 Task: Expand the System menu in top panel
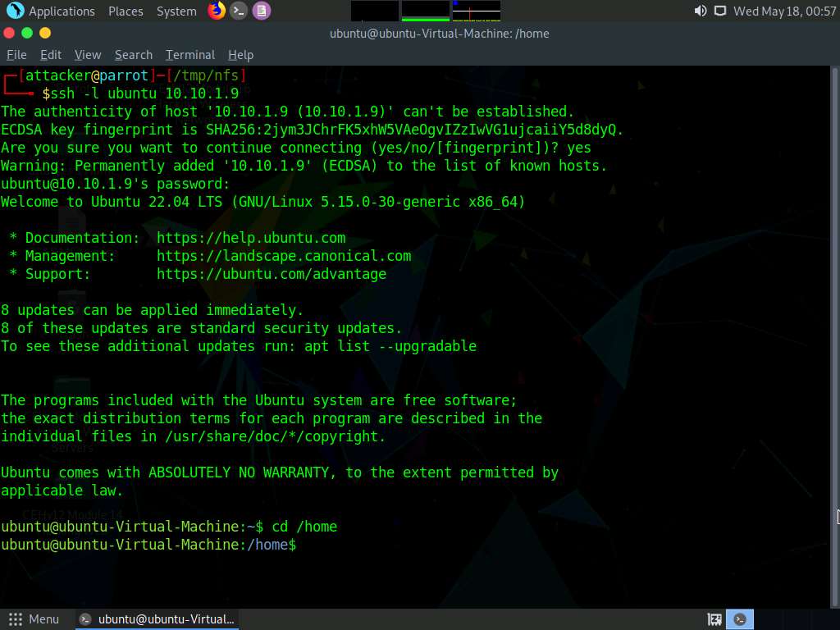click(x=176, y=11)
